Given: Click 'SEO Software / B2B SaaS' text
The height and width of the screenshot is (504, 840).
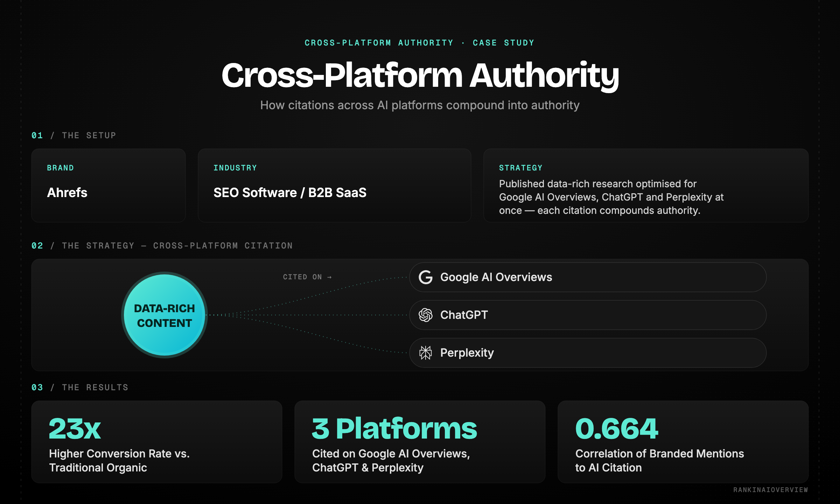Looking at the screenshot, I should 290,192.
